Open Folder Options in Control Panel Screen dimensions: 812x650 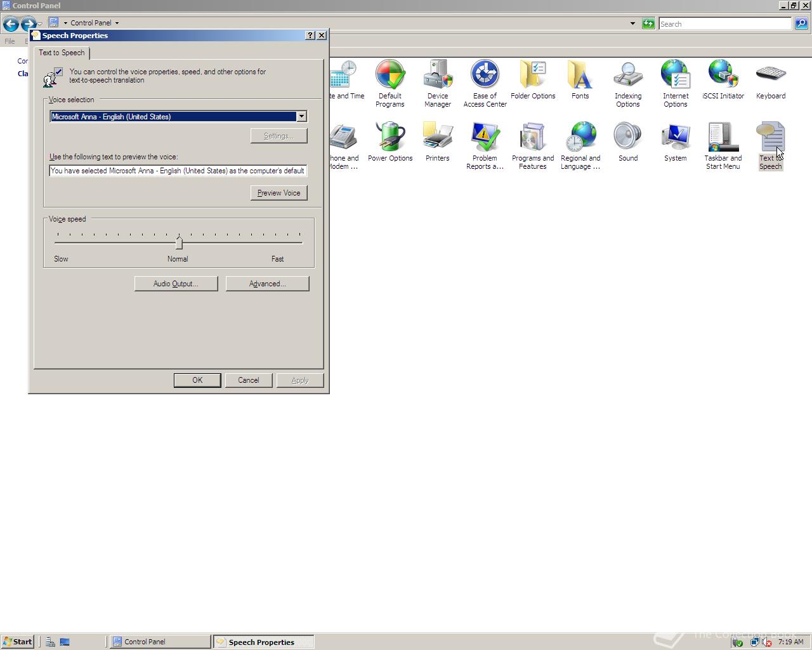click(533, 79)
